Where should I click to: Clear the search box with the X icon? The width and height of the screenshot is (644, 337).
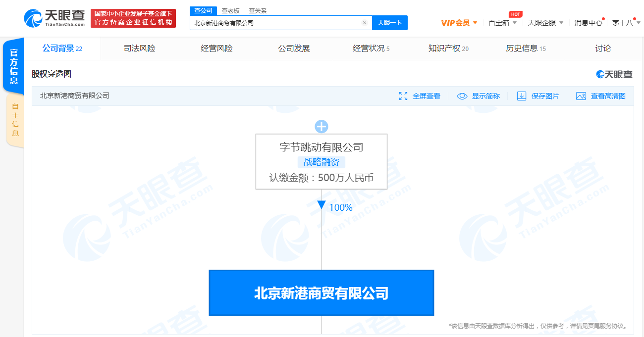[x=364, y=23]
